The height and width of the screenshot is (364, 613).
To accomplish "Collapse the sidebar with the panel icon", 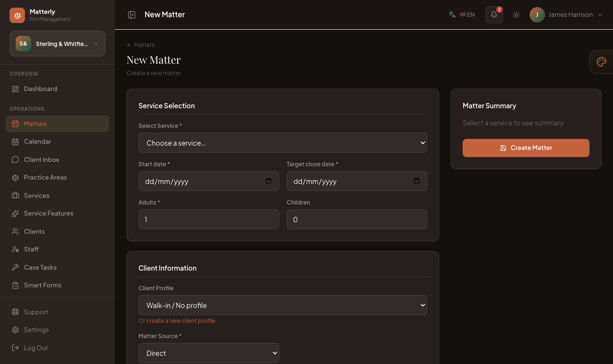I will tap(132, 15).
